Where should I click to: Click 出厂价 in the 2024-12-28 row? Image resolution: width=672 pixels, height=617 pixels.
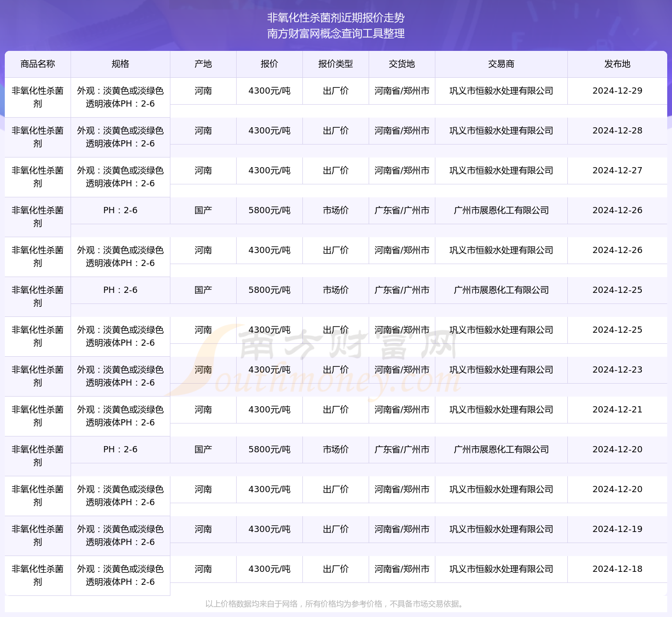tap(336, 131)
